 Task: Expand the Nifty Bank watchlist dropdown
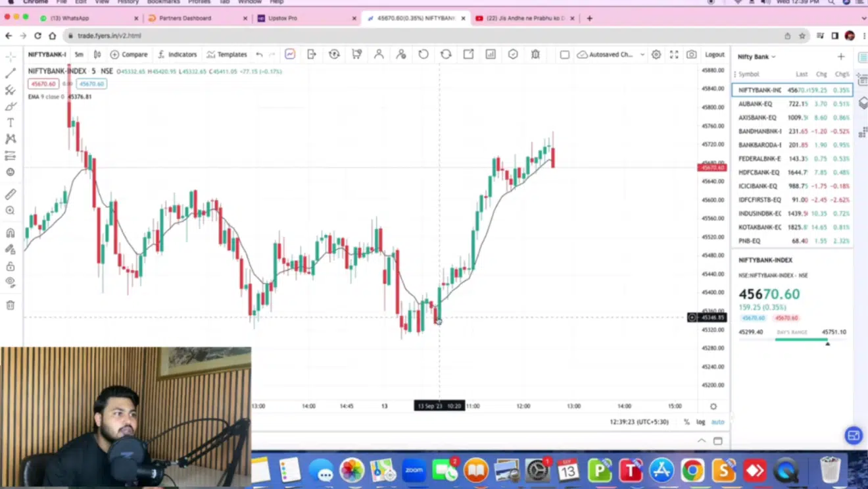[x=756, y=57]
